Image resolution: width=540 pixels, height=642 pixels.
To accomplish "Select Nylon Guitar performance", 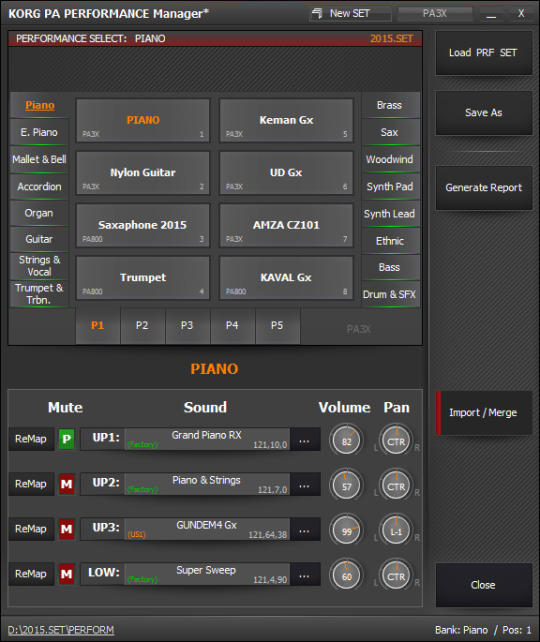I will point(143,173).
